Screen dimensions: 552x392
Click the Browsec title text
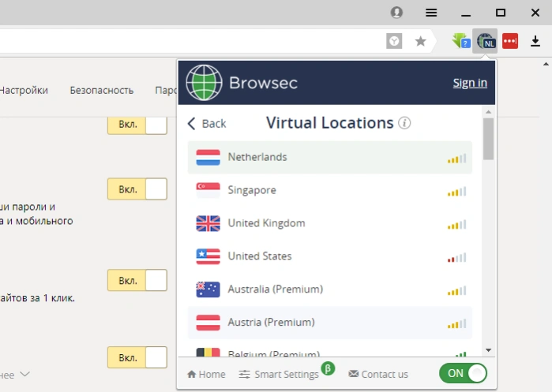263,83
